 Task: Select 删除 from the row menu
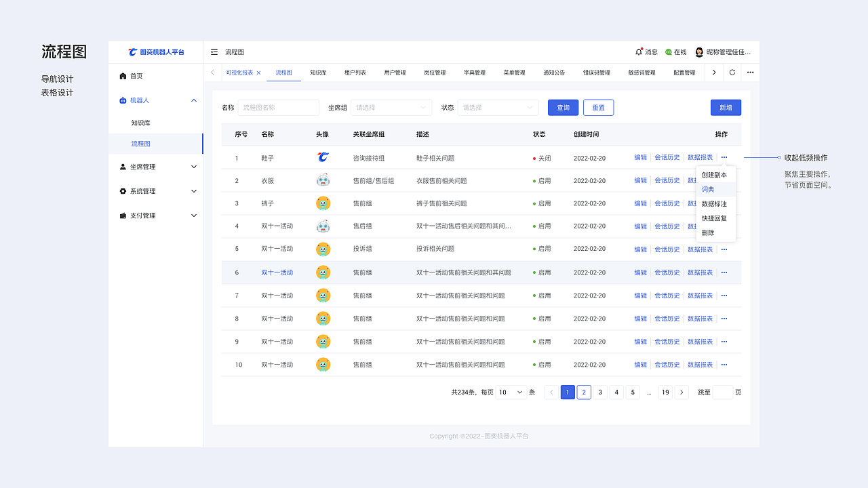[716, 232]
